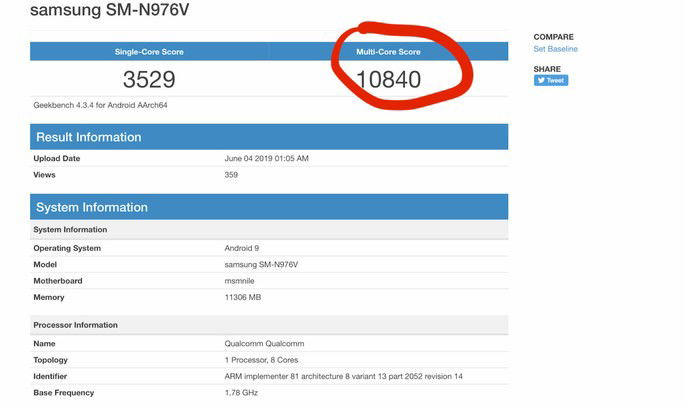
Task: Click the Android 9 value
Action: [242, 248]
